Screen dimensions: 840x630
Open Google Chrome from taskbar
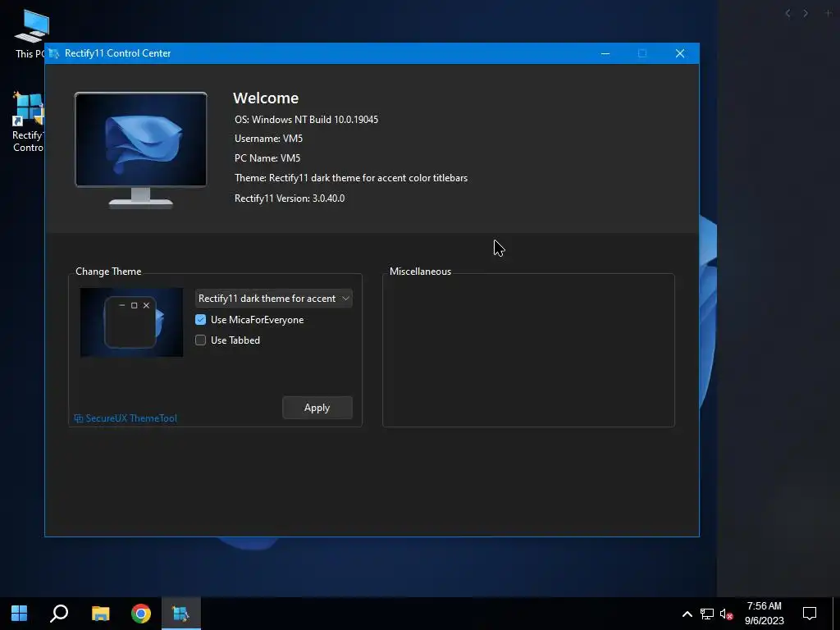coord(141,613)
